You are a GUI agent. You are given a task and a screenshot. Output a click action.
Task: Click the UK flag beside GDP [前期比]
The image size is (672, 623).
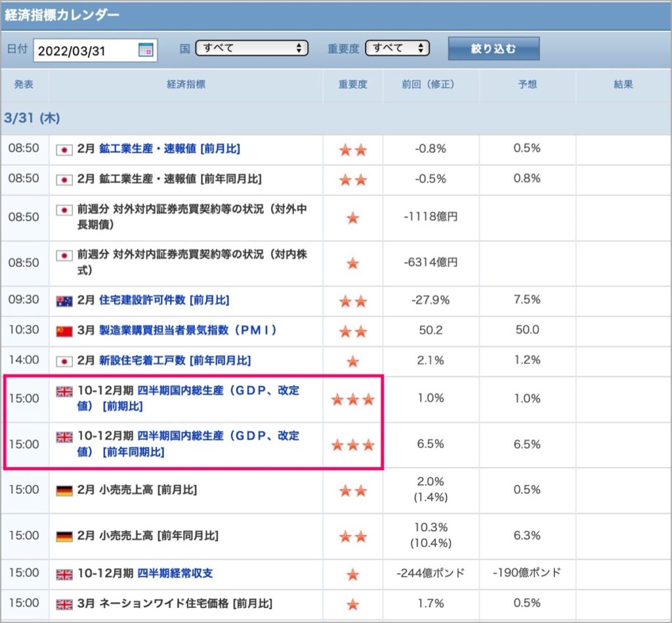tap(64, 392)
